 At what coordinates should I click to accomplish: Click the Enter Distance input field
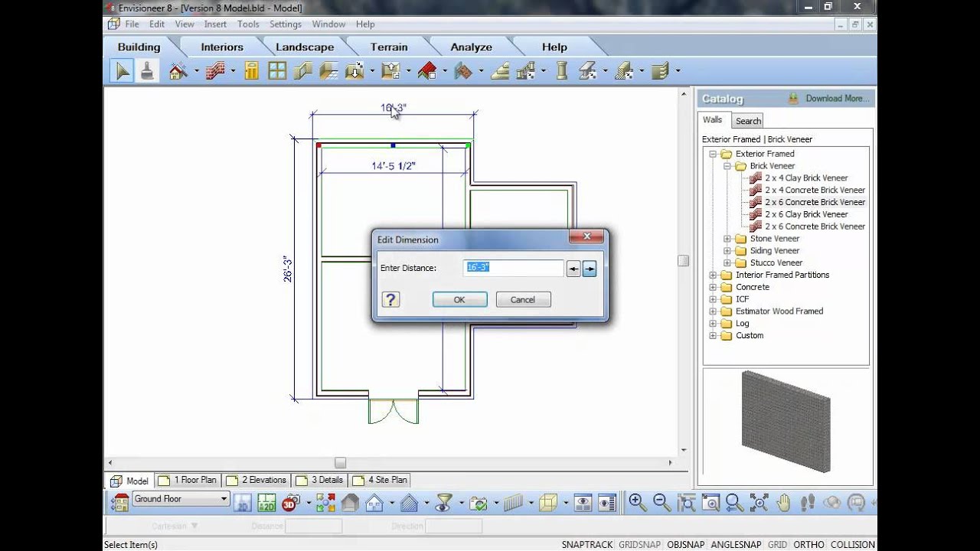(x=514, y=268)
